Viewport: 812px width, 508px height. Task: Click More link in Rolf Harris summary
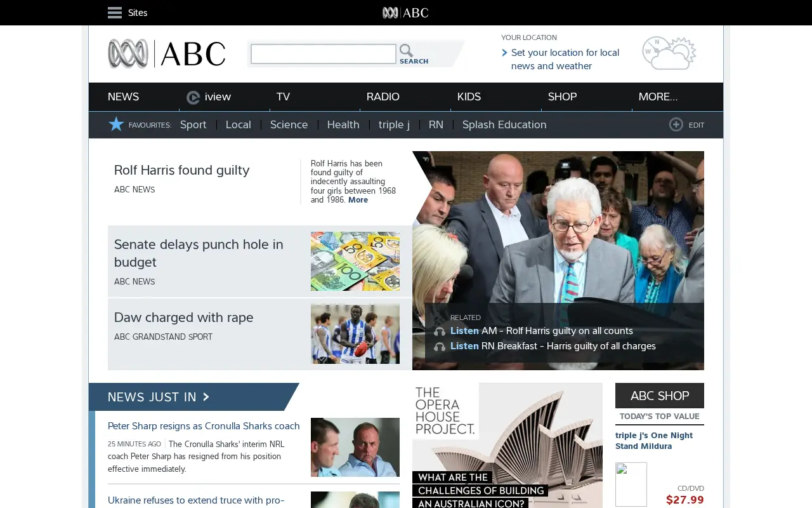pos(358,200)
